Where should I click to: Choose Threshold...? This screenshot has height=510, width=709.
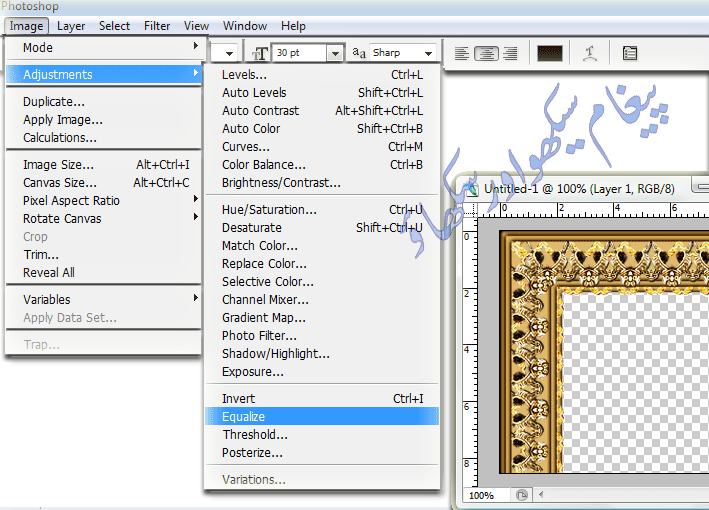tap(322, 434)
